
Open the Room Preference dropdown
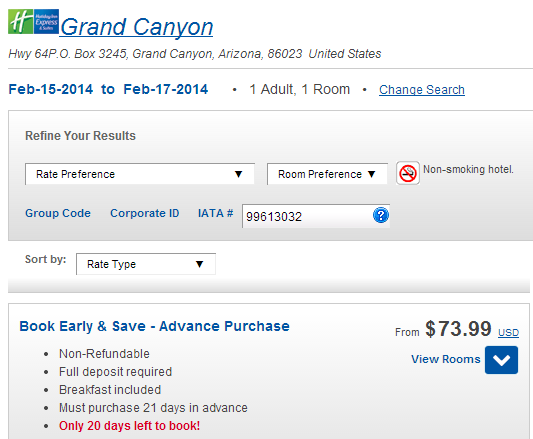point(327,174)
